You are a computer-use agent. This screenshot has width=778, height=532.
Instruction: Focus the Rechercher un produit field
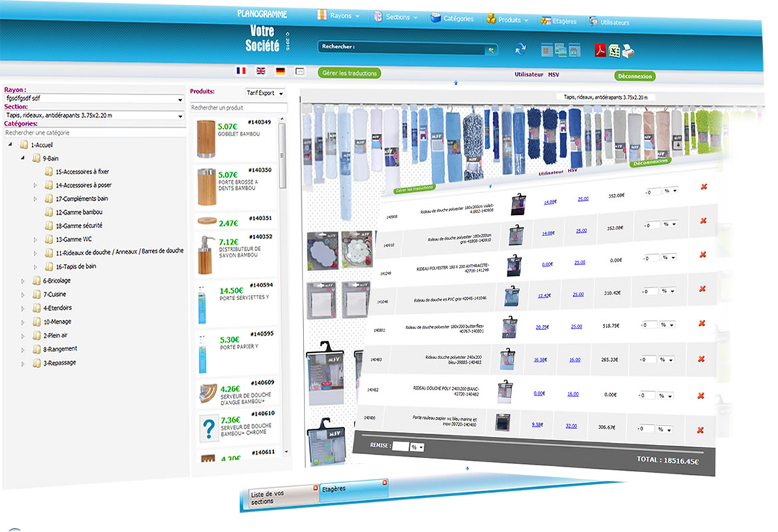click(238, 108)
